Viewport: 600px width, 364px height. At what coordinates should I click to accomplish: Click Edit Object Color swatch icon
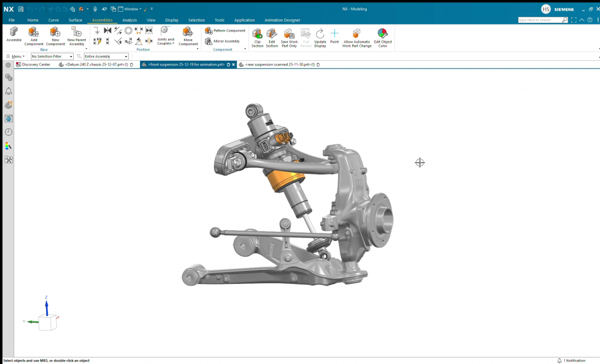point(383,34)
